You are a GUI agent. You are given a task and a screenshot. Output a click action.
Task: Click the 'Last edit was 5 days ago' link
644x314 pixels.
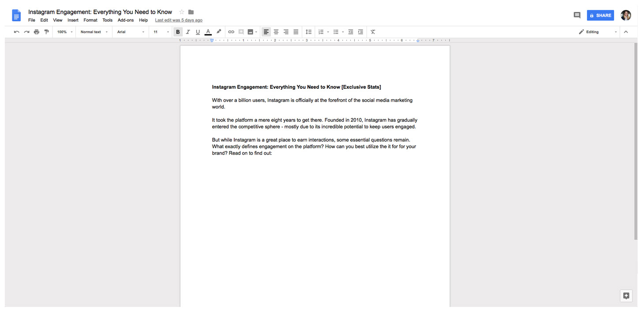179,20
